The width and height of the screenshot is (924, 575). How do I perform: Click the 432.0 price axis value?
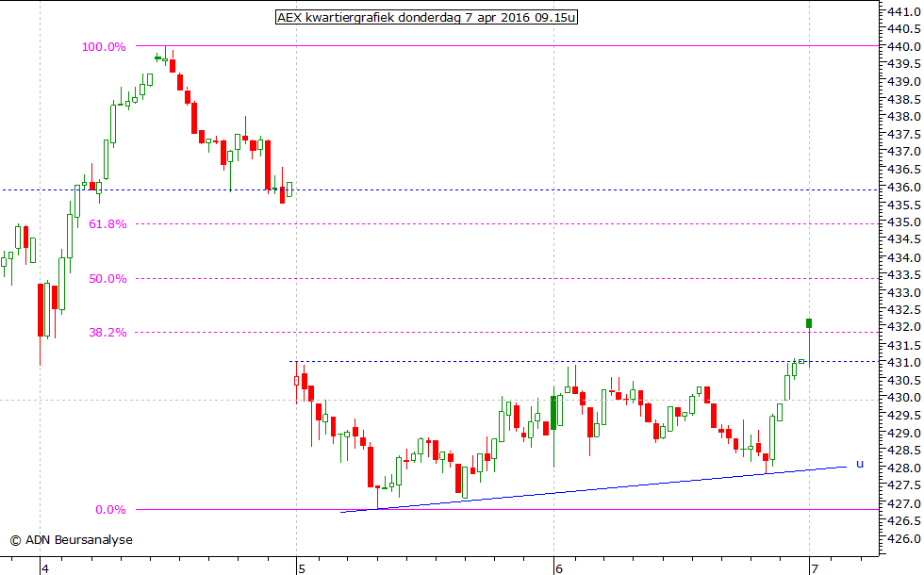click(x=904, y=327)
